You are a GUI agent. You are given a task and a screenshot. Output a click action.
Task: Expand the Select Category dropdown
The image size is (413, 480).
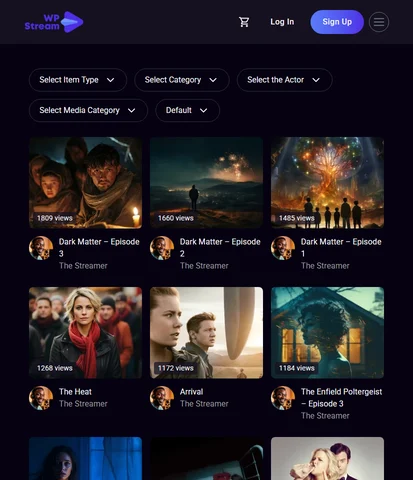tap(182, 80)
